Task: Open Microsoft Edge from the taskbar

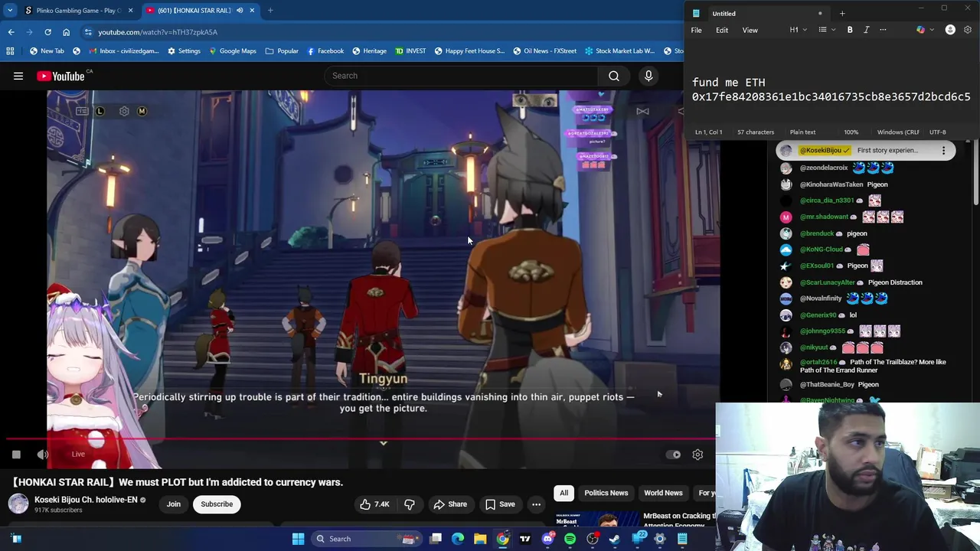Action: [458, 539]
